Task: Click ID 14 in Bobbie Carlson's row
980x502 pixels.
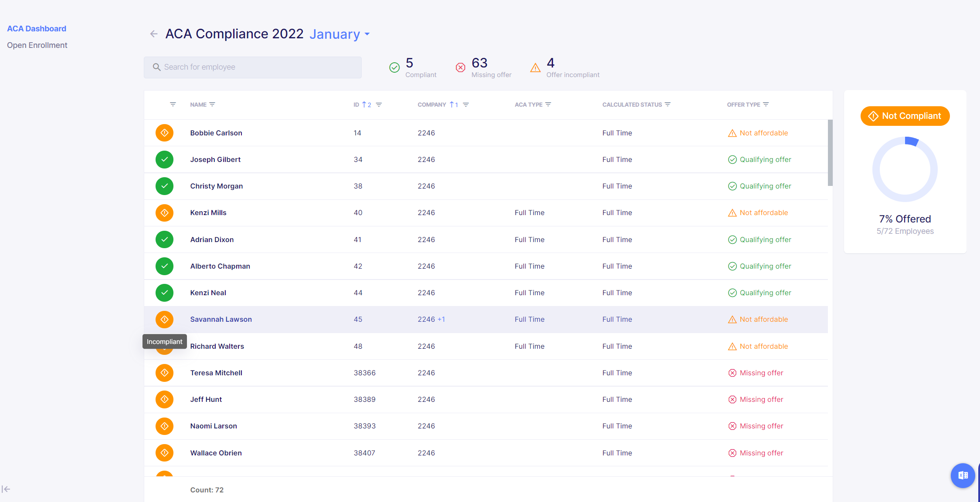Action: click(357, 133)
